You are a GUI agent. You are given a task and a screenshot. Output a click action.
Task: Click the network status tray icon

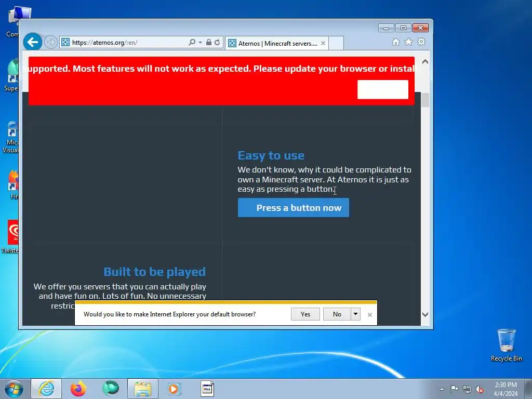coord(467,389)
